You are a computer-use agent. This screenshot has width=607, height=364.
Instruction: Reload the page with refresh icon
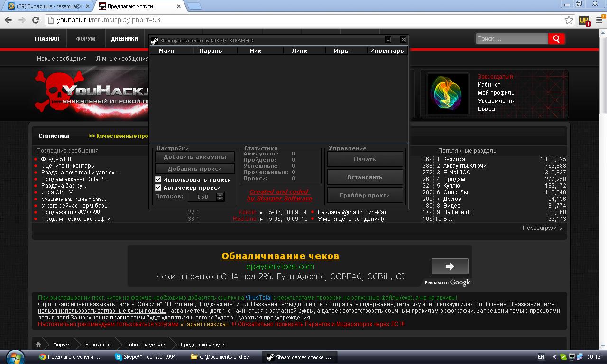(36, 20)
